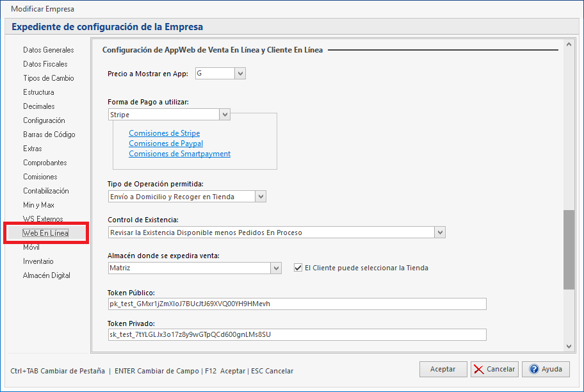Viewport: 584px width, 392px height.
Task: Go to the Almacén Digital tab
Action: pos(46,275)
